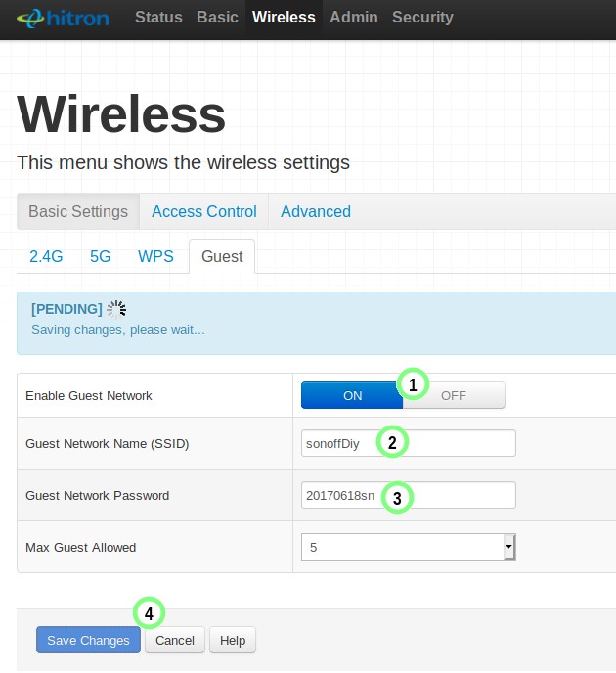Select the 5G sub-tab
The height and width of the screenshot is (673, 616).
(100, 256)
